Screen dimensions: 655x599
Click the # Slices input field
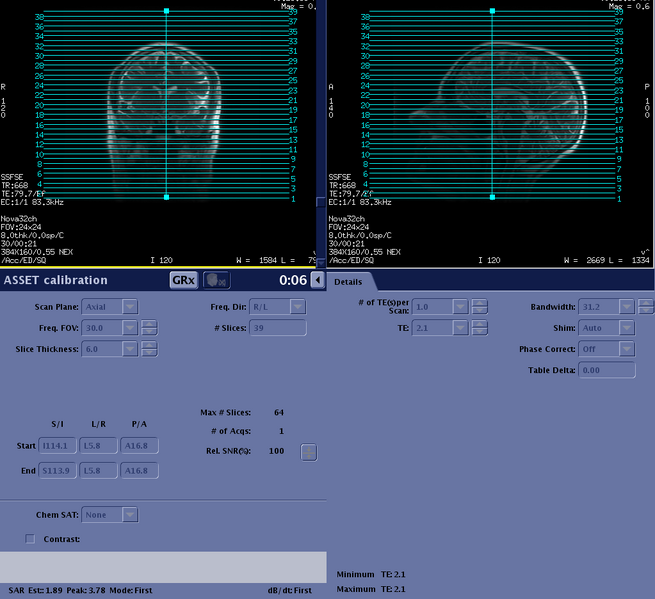pyautogui.click(x=277, y=328)
